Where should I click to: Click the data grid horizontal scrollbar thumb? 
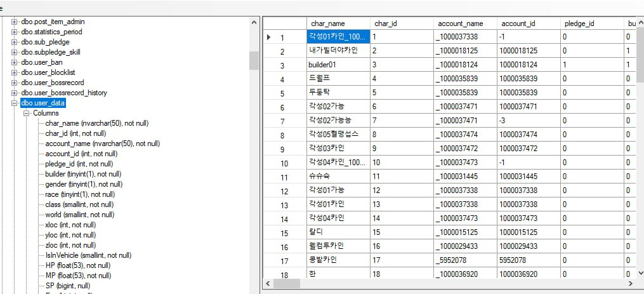pyautogui.click(x=287, y=284)
